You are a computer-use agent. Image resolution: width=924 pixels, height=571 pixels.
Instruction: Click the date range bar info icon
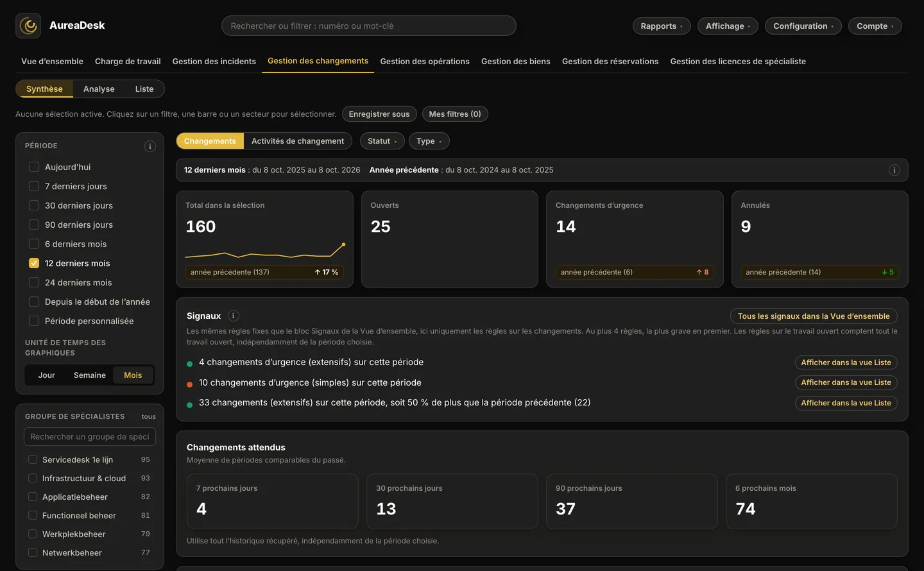pos(894,170)
